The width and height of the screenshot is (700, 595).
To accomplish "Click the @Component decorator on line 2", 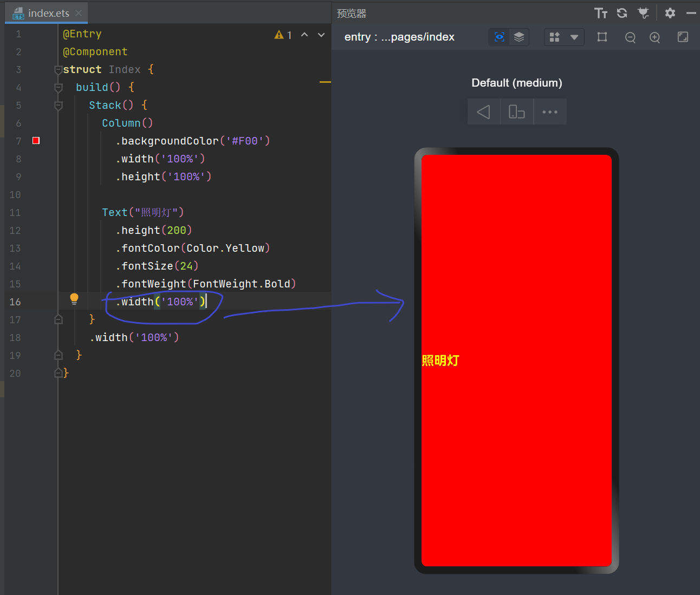I will coord(95,52).
